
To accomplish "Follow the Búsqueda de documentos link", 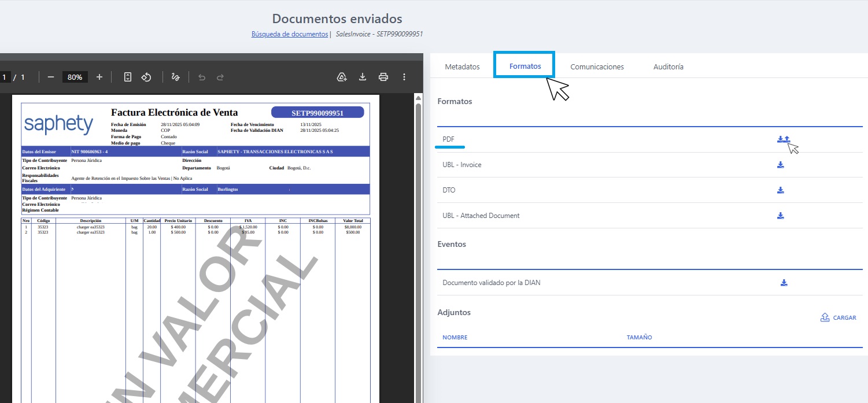I will click(290, 34).
